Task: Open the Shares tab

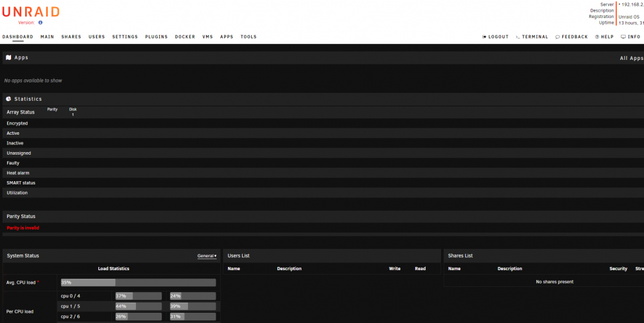Action: (x=71, y=37)
